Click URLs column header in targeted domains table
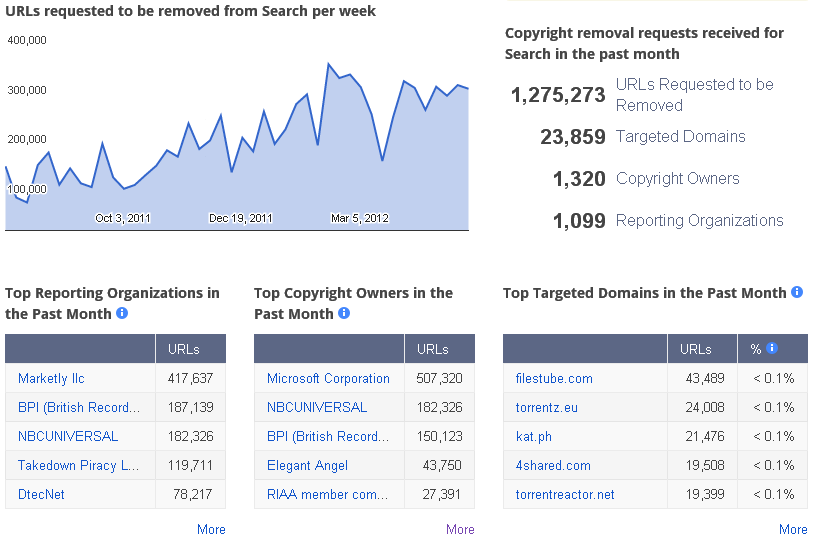 tap(696, 349)
